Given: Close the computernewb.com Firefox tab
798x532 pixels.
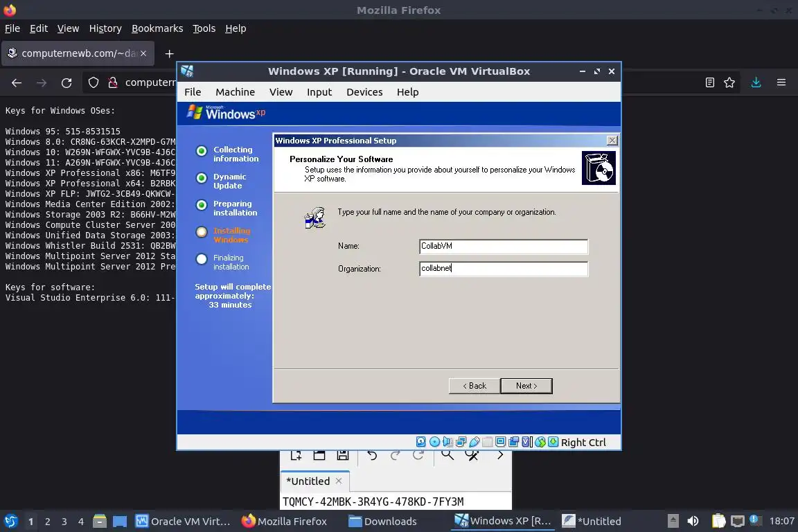Looking at the screenshot, I should 143,53.
